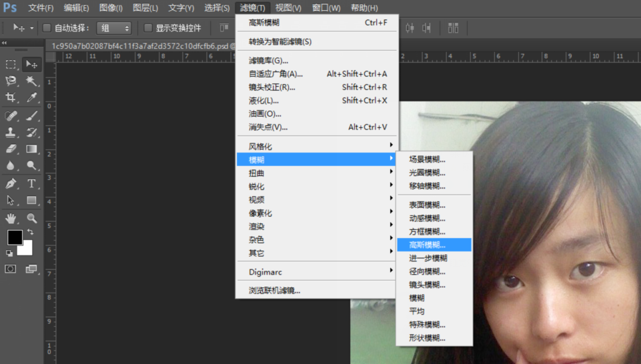Click the Photoshop Ps logo

click(10, 7)
